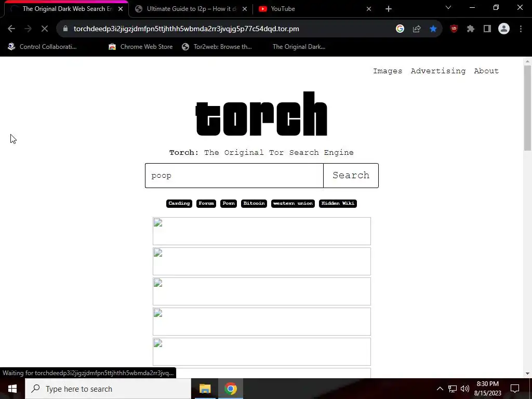The image size is (532, 399).
Task: Open the volume tray icon
Action: (465, 389)
